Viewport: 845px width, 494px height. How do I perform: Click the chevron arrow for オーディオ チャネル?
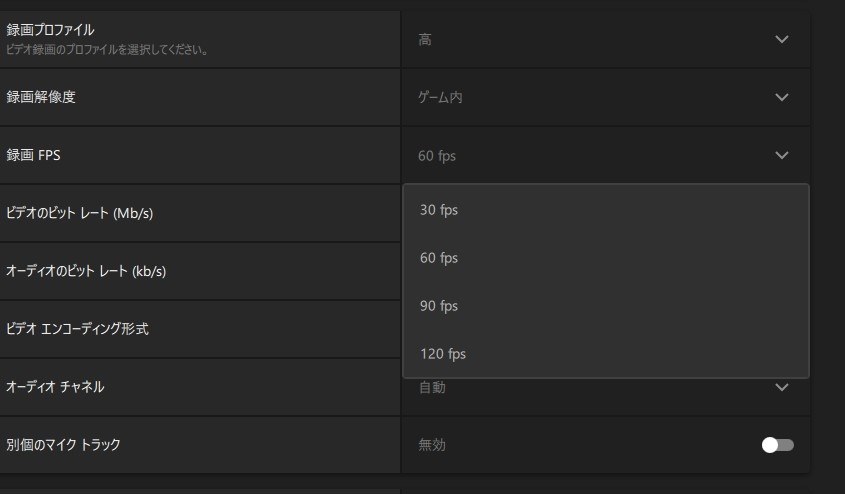coord(782,387)
